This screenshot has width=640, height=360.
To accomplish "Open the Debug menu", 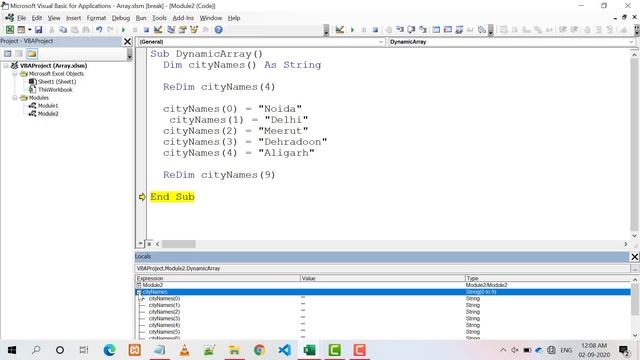I will click(x=120, y=18).
